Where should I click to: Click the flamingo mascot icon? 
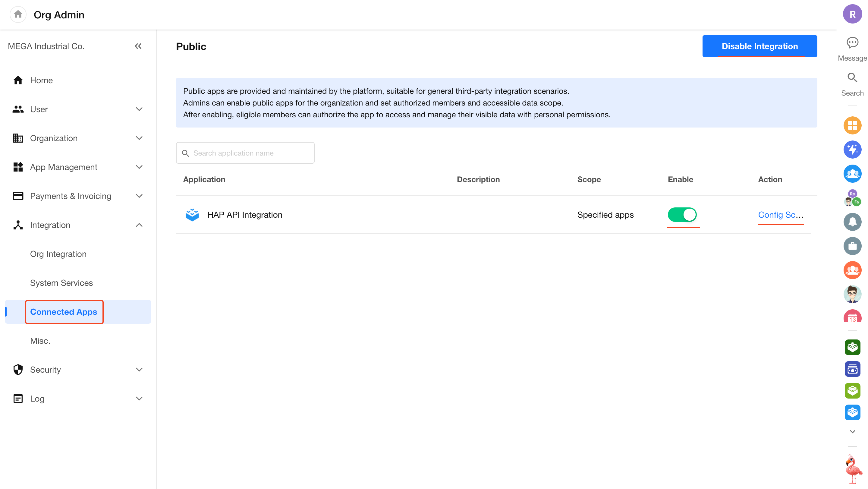(853, 469)
